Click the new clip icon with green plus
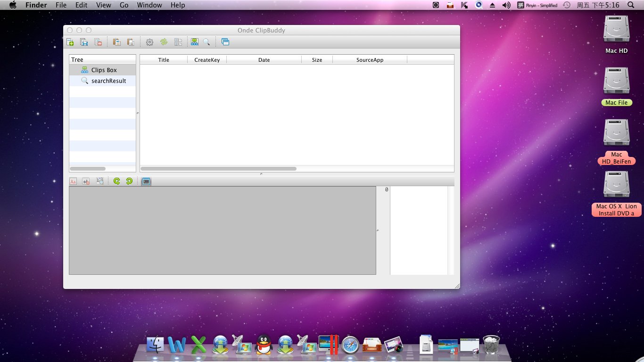 70,42
